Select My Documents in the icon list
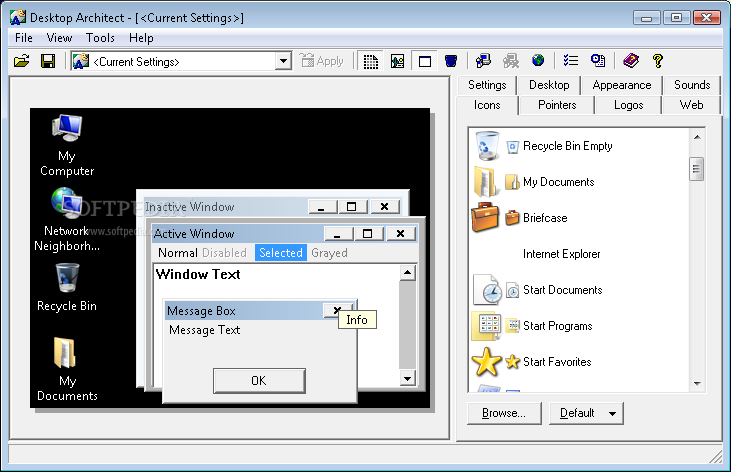The image size is (731, 472). click(x=559, y=182)
